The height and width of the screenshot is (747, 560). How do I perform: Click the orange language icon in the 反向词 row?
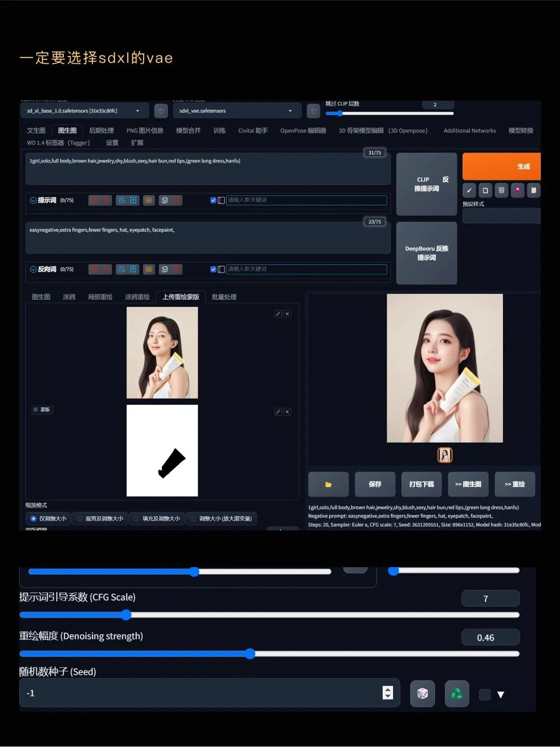point(149,269)
